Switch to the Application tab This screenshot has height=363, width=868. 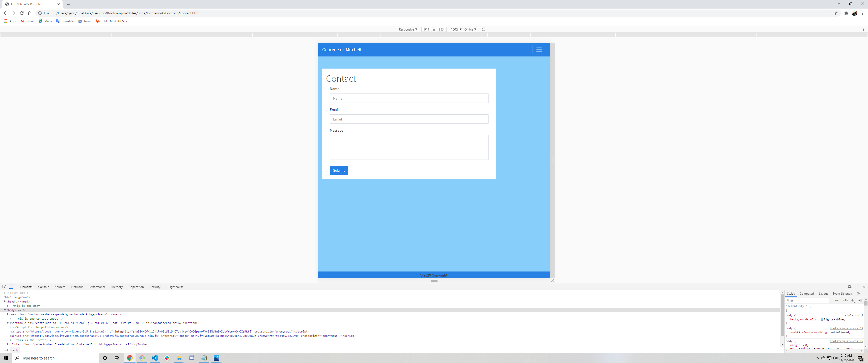pos(136,287)
